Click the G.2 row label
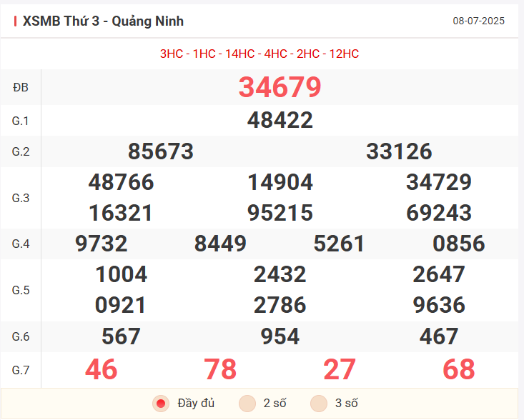Image resolution: width=524 pixels, height=420 pixels. point(21,151)
